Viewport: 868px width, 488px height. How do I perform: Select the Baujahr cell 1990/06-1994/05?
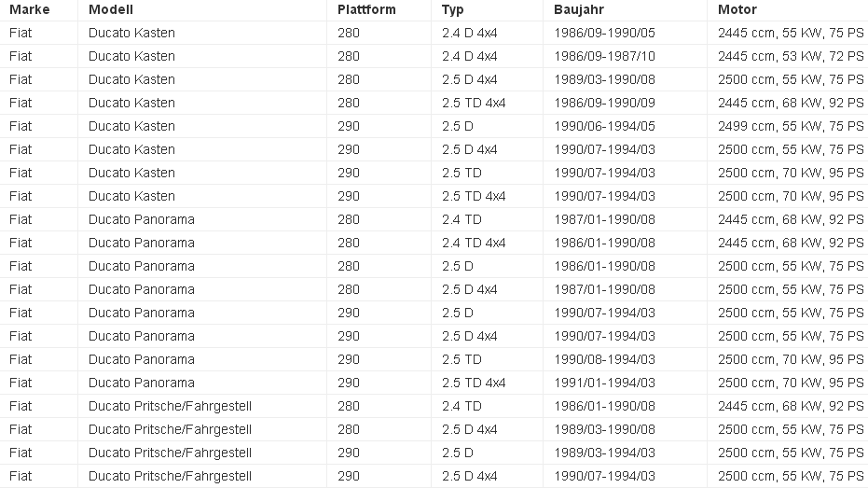click(604, 126)
